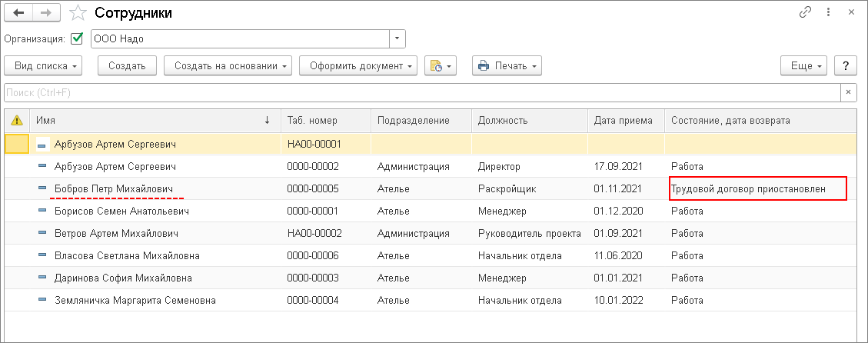Sort by the Имя column header

pyautogui.click(x=146, y=121)
